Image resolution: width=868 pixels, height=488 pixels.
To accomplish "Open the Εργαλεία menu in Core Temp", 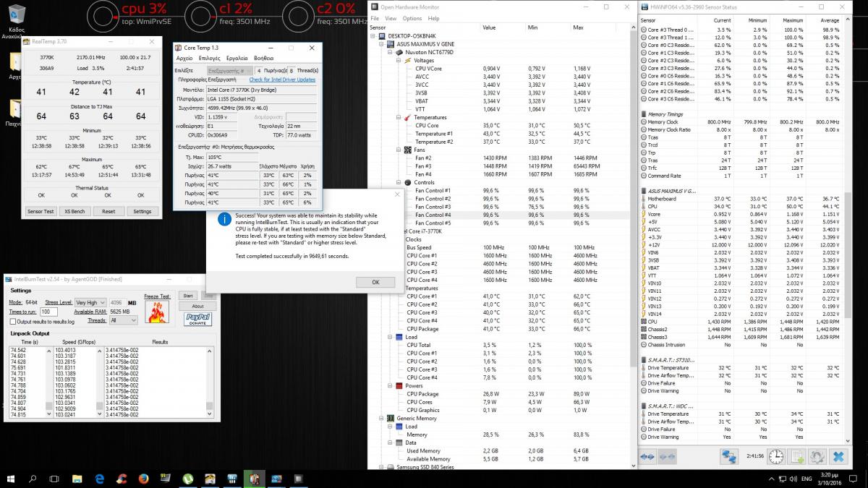I will 237,59.
